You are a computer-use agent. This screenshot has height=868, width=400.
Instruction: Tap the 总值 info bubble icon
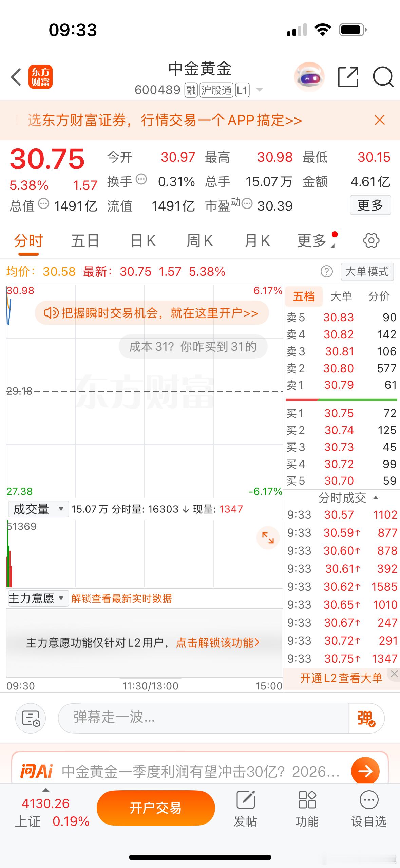43,204
